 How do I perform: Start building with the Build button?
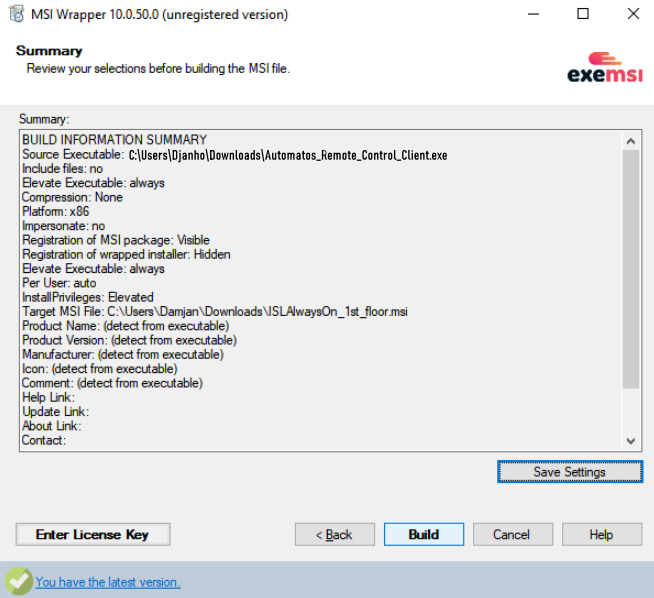point(424,534)
